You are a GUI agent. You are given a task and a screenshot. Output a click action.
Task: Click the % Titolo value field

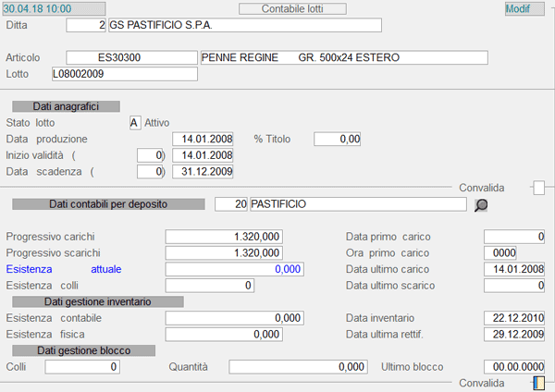point(338,139)
